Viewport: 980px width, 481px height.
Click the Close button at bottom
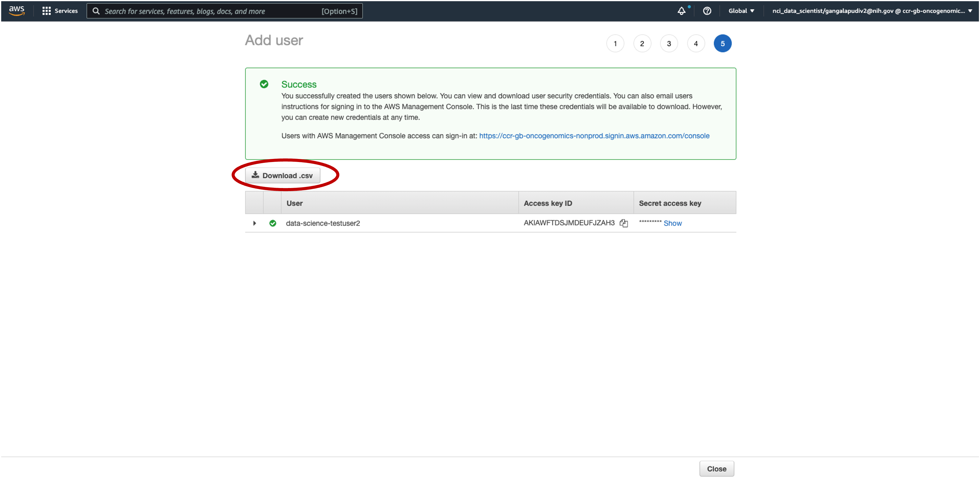pos(716,469)
